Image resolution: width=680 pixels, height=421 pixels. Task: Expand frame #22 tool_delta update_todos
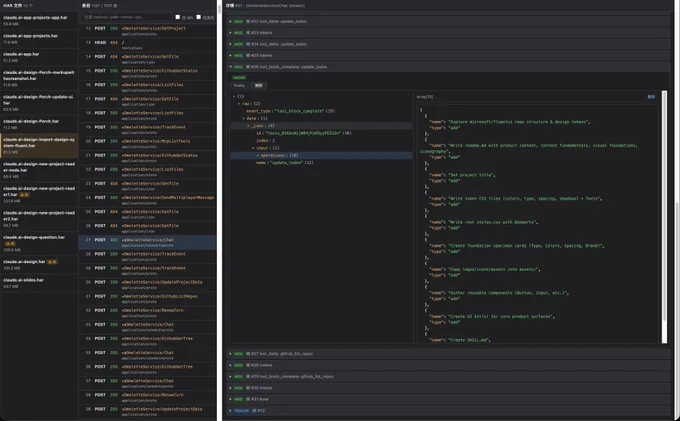448,21
